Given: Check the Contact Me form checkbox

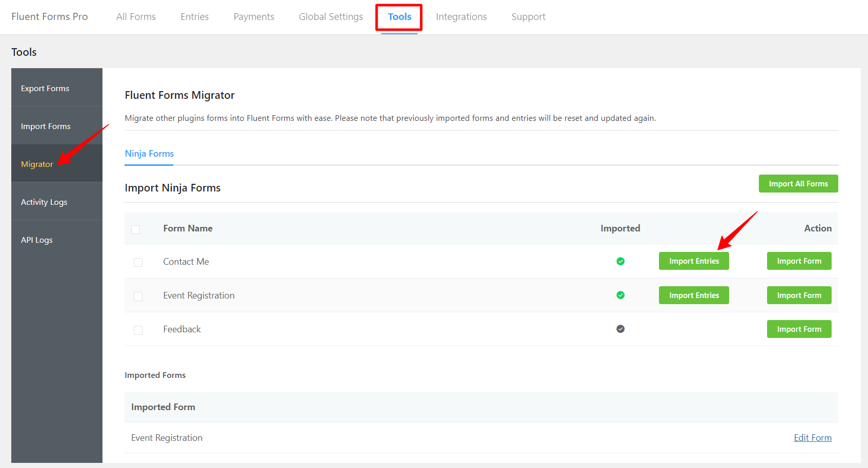Looking at the screenshot, I should click(x=138, y=262).
